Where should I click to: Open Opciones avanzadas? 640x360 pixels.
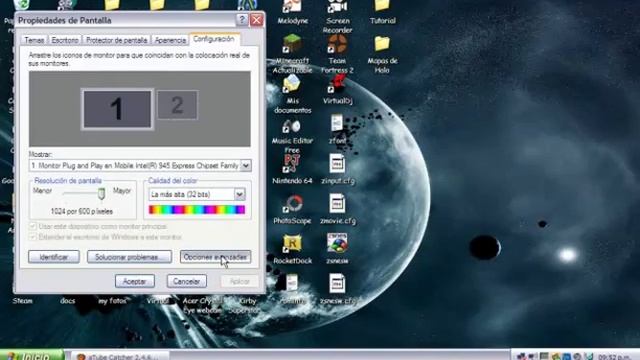point(216,257)
